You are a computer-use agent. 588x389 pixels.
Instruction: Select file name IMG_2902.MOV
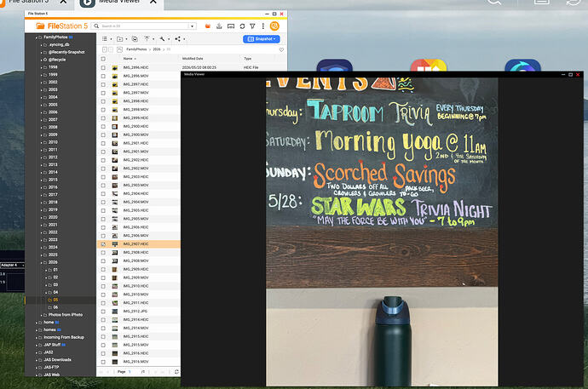click(x=135, y=169)
